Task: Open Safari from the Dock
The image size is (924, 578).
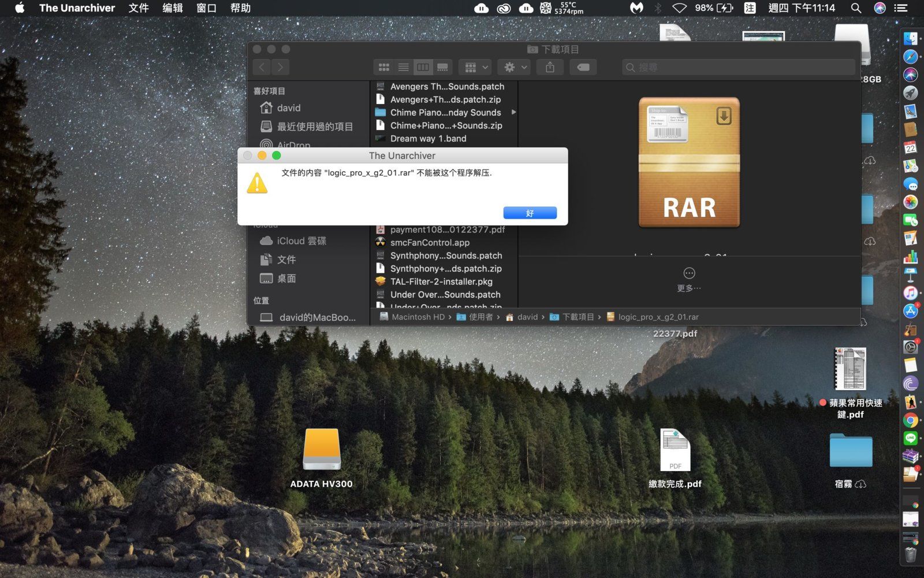Action: [911, 57]
